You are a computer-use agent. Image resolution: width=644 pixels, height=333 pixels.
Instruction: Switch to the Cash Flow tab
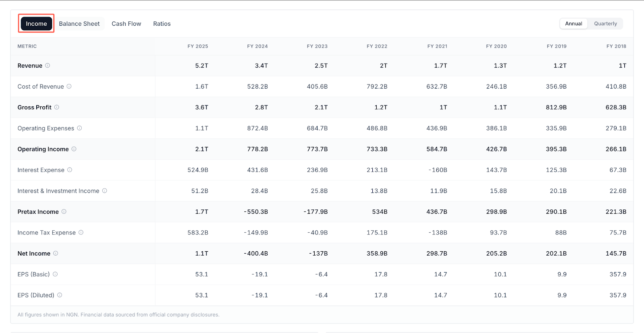126,23
